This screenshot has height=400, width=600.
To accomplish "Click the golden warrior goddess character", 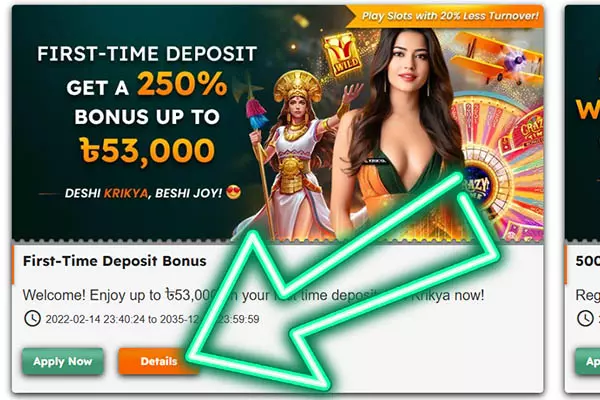I will (295, 153).
